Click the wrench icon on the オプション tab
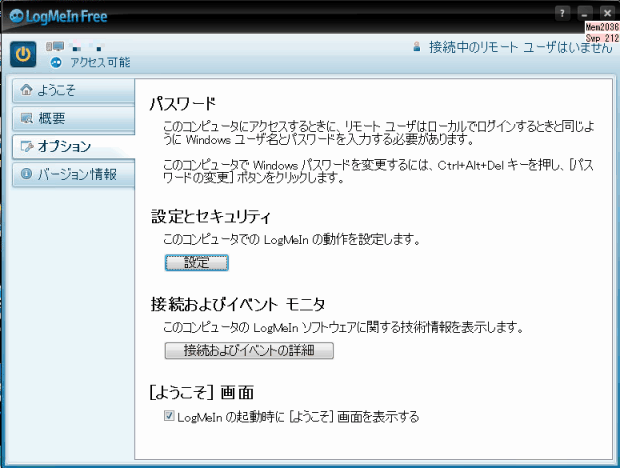 26,146
